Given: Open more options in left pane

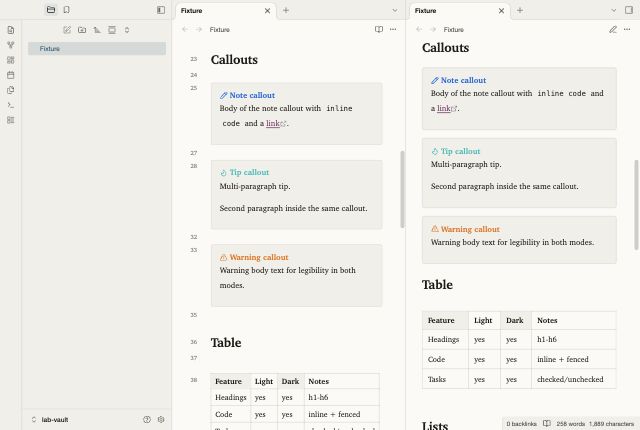Looking at the screenshot, I should (x=393, y=29).
